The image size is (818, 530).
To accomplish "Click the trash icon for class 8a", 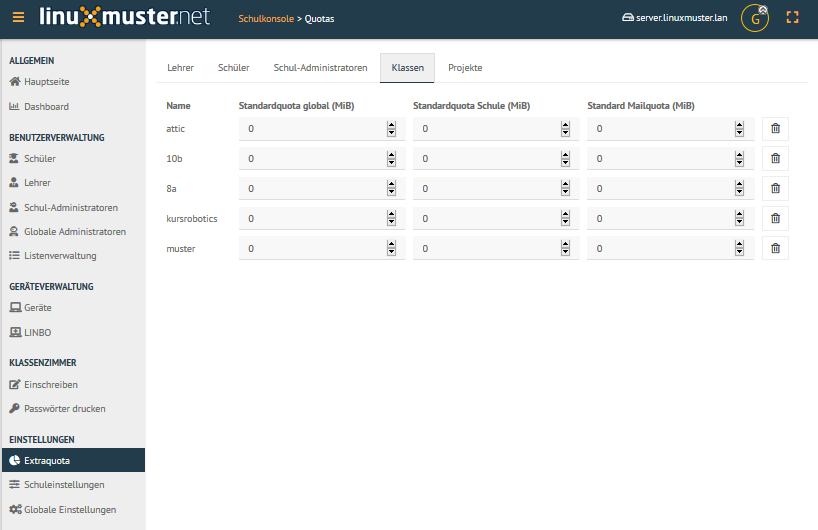I will (775, 188).
